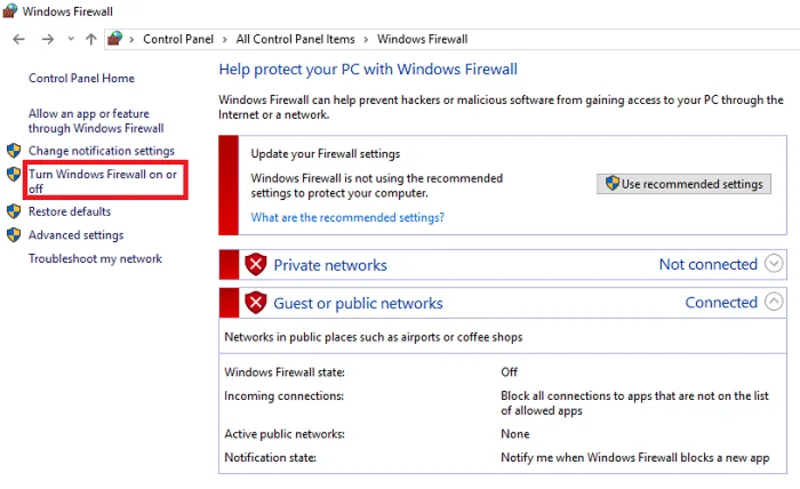The height and width of the screenshot is (489, 800).
Task: Open Allow an app or feature through Windows Firewall
Action: (96, 121)
